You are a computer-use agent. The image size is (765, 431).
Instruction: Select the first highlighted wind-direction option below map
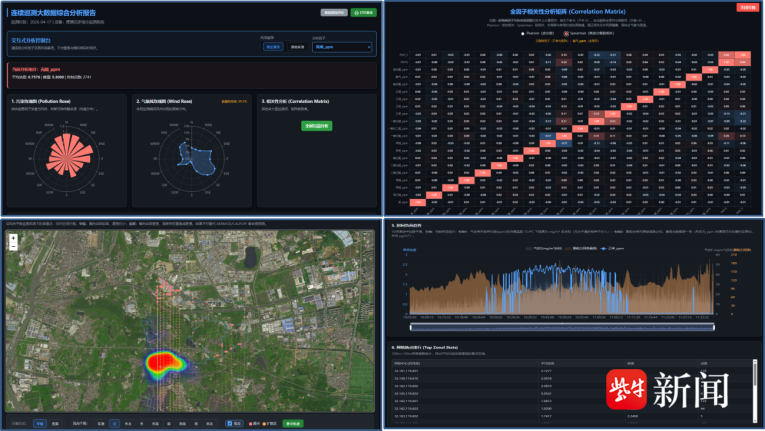click(114, 424)
